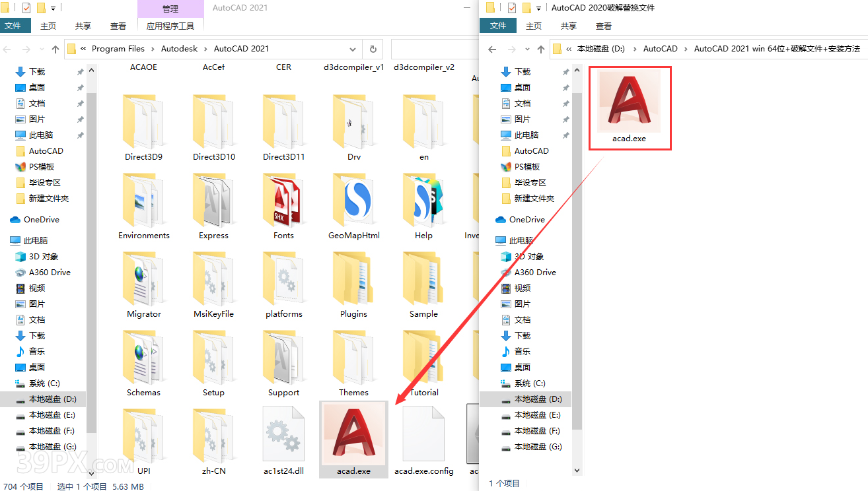Open the 应用程序工具 ribbon tab
The height and width of the screenshot is (491, 868).
tap(170, 26)
